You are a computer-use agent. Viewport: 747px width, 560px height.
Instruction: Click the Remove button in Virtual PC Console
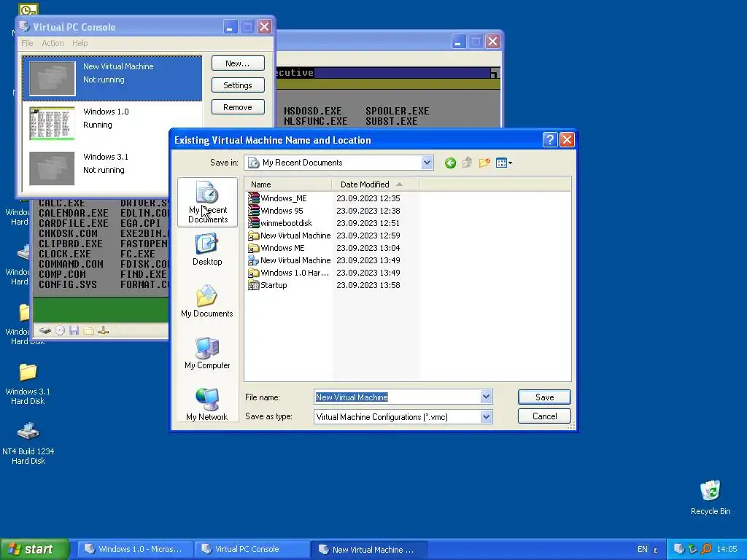pos(238,107)
